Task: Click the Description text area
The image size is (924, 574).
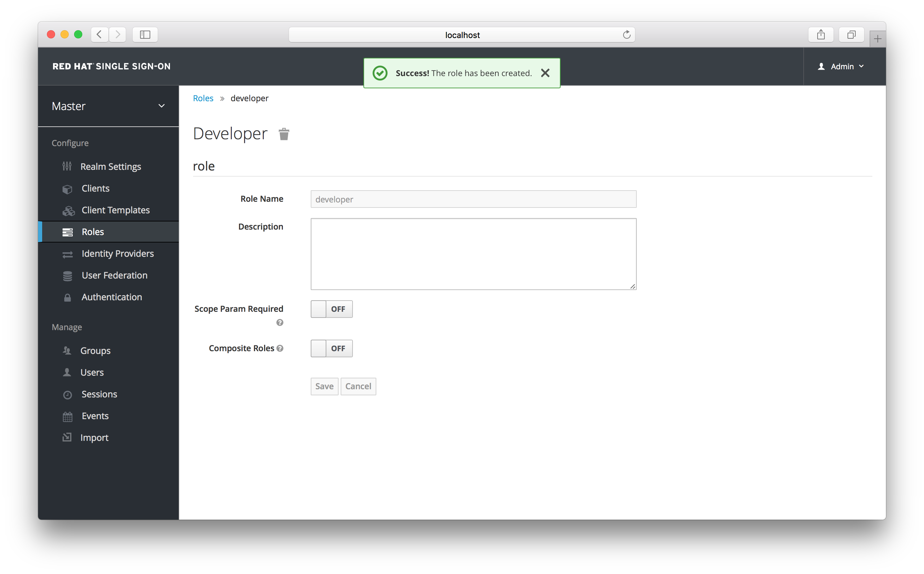Action: [473, 253]
